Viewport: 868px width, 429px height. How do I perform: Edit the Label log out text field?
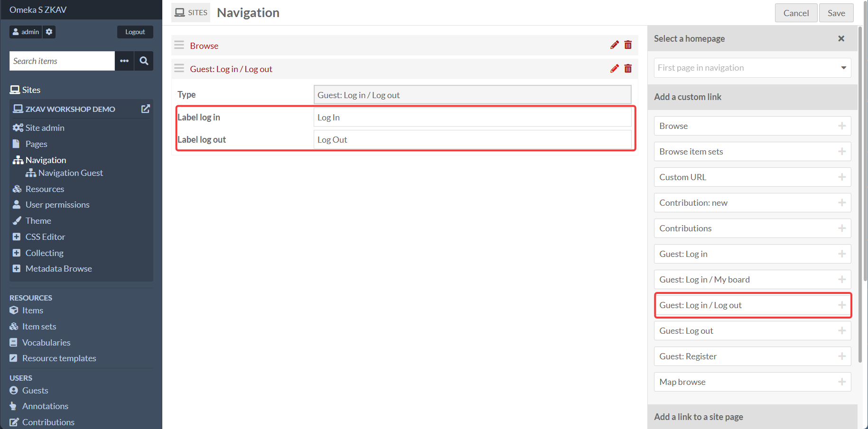pyautogui.click(x=473, y=139)
